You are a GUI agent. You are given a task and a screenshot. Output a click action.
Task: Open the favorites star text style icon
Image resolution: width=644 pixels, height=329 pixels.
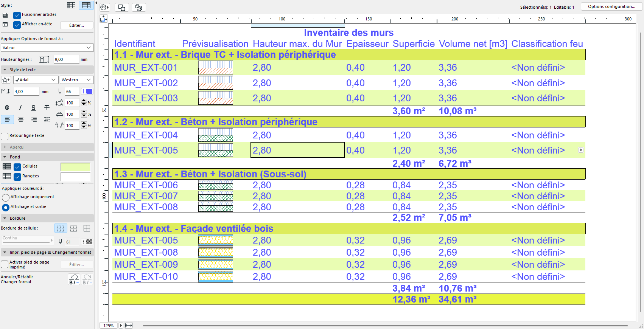coord(6,80)
